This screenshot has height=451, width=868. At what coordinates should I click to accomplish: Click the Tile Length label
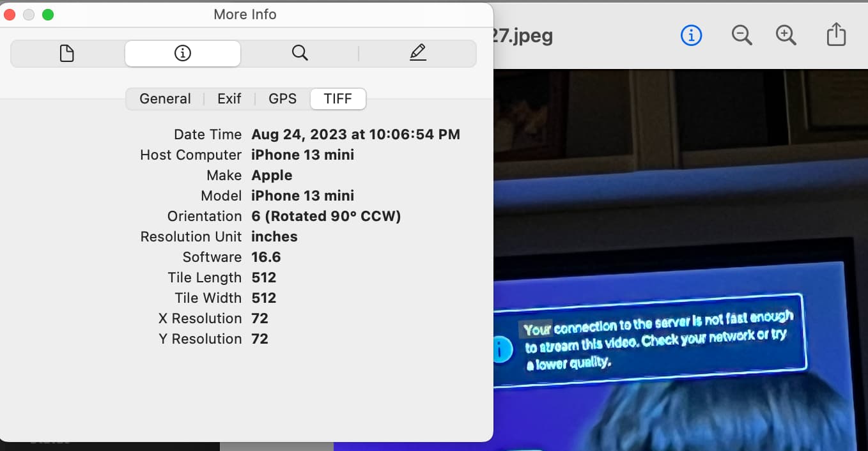point(205,277)
